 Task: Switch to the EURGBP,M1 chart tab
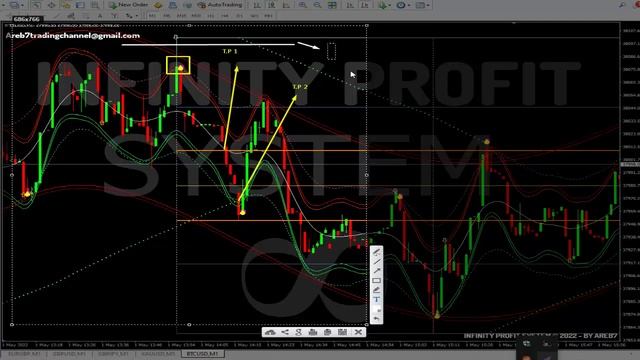(x=24, y=353)
